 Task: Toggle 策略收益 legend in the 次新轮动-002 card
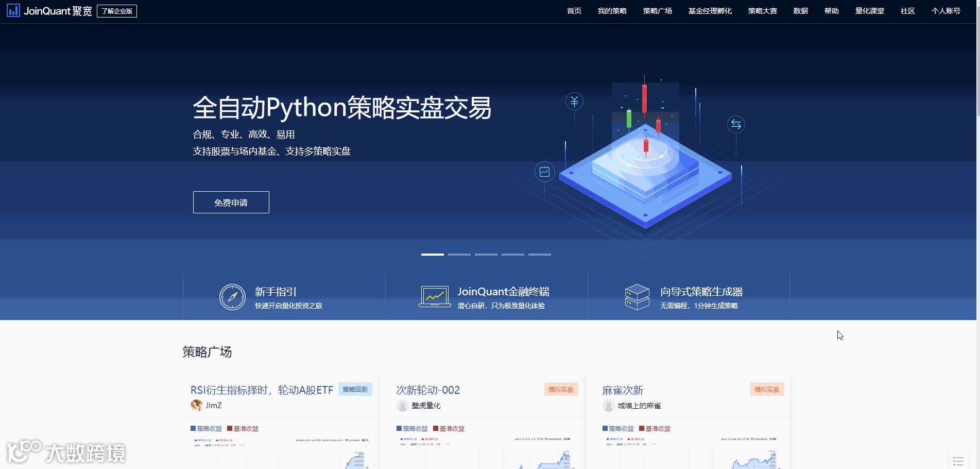(412, 429)
